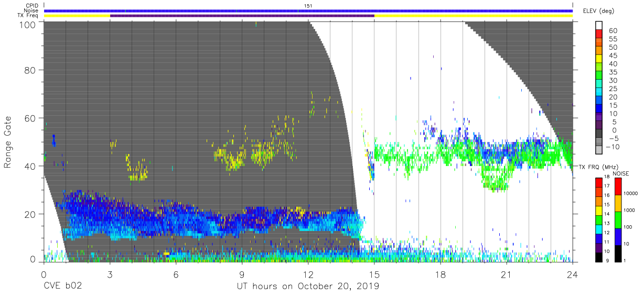Click UT hours axis tick label 15
This screenshot has width=644, height=297.
(x=374, y=274)
